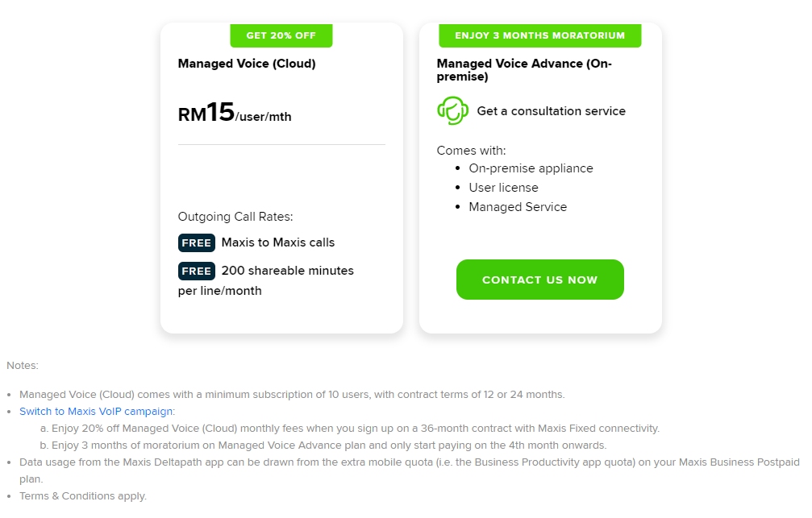Click the Comes with label
The image size is (812, 518).
click(x=471, y=151)
